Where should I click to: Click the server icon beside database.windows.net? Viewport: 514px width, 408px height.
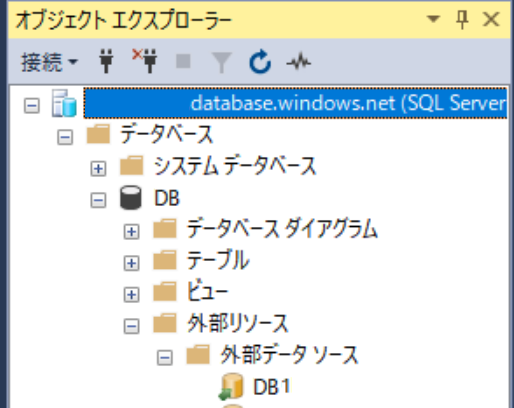pyautogui.click(x=64, y=103)
